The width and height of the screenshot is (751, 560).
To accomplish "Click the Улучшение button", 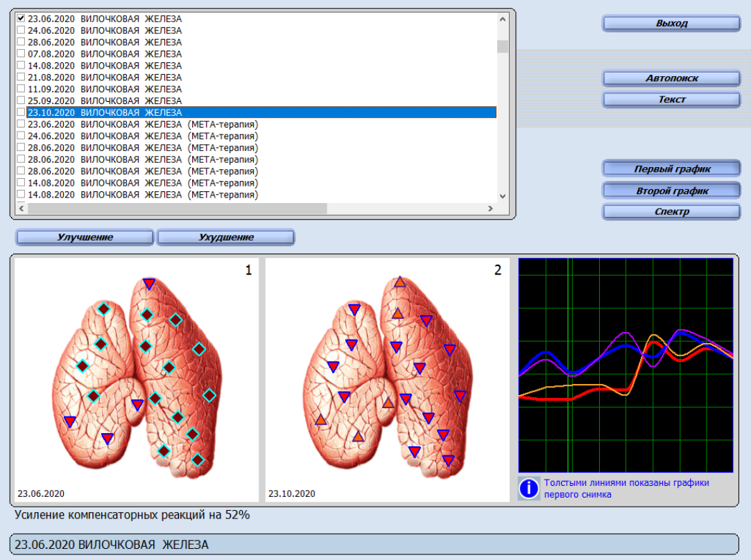I will pos(85,237).
